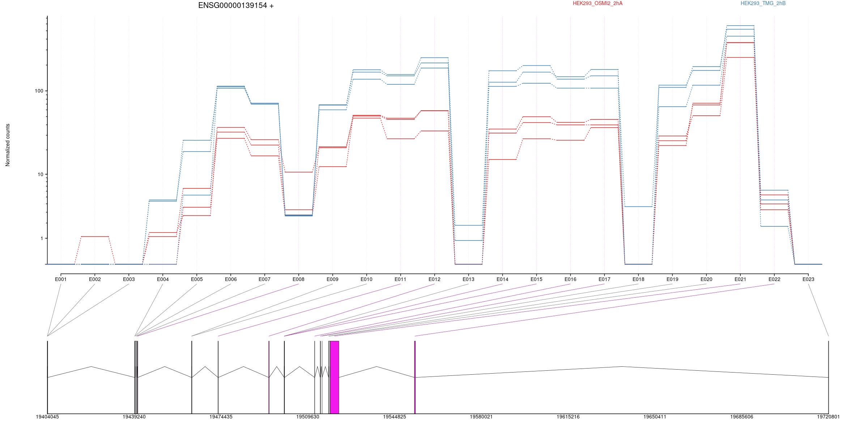Click the red E002 plateau near count 1
This screenshot has width=868, height=434.
point(95,237)
